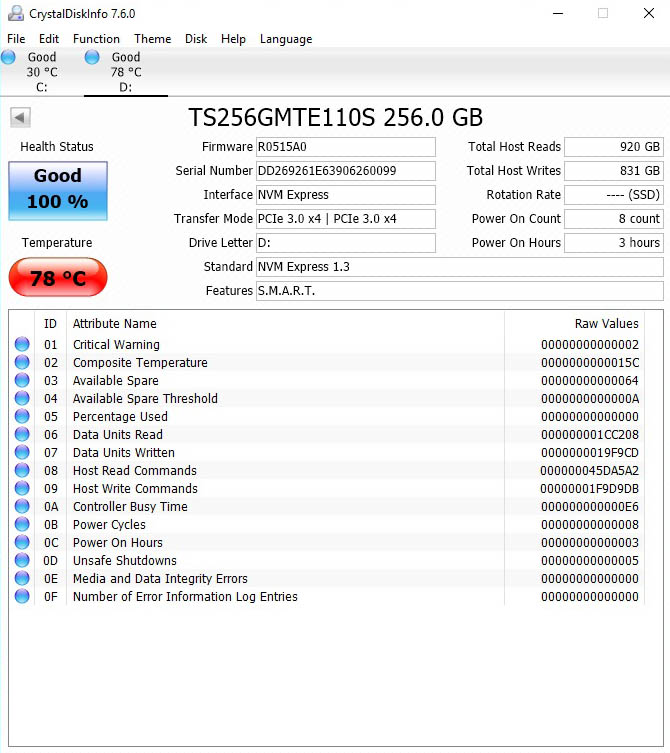
Task: Select the Controller Busy Time attribute name
Action: click(x=130, y=507)
